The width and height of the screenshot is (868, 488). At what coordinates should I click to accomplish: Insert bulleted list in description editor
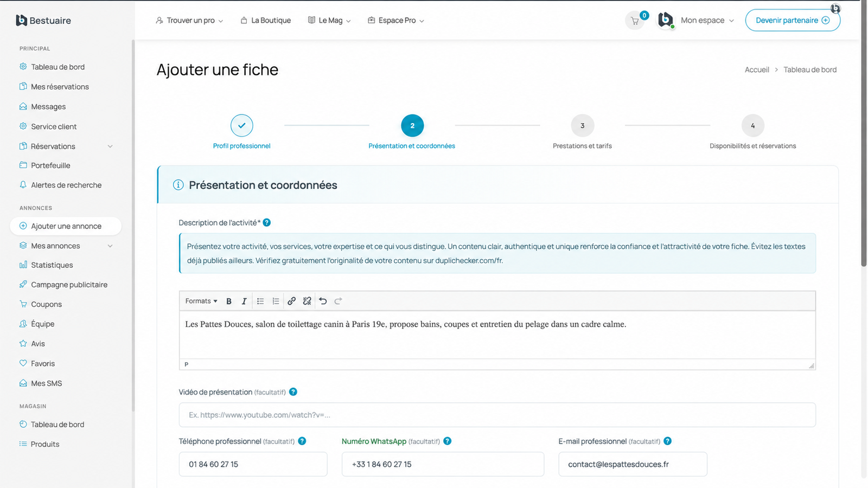coord(260,301)
